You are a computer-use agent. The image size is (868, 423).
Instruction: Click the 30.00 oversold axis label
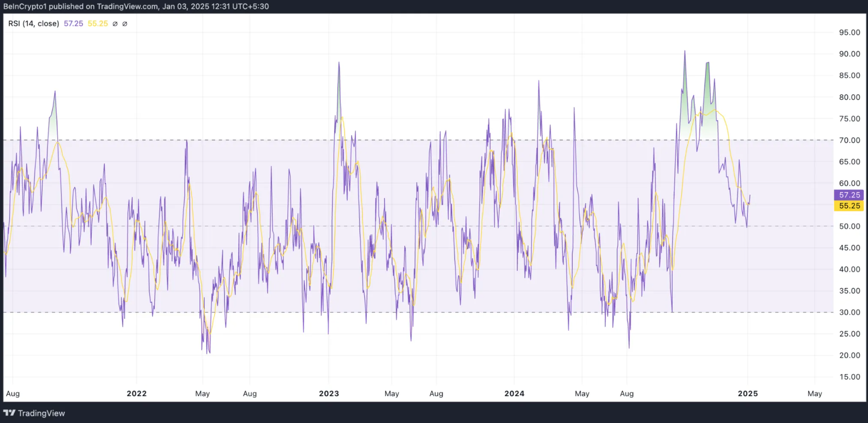pyautogui.click(x=849, y=312)
